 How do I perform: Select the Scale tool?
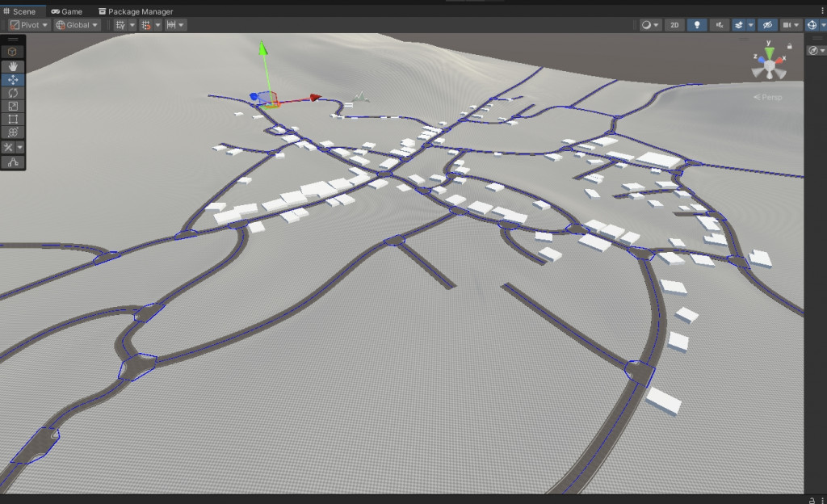[x=13, y=106]
